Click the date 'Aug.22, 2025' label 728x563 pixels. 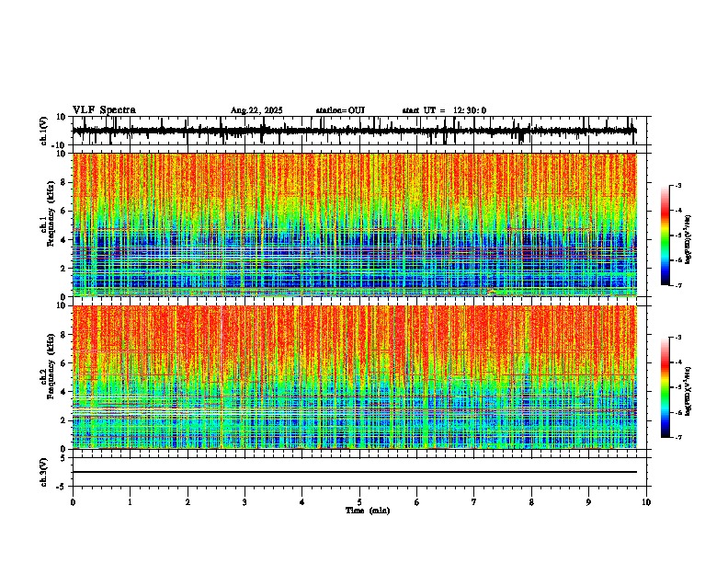(256, 110)
